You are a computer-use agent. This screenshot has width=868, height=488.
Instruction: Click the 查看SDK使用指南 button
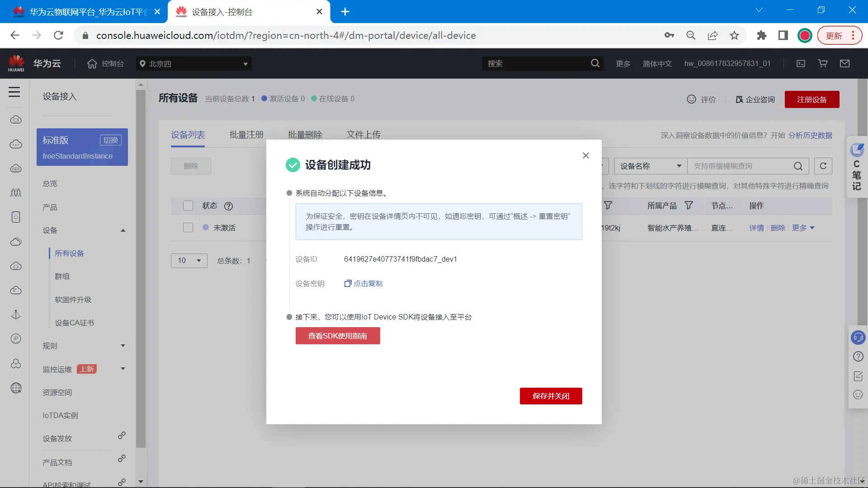[338, 336]
